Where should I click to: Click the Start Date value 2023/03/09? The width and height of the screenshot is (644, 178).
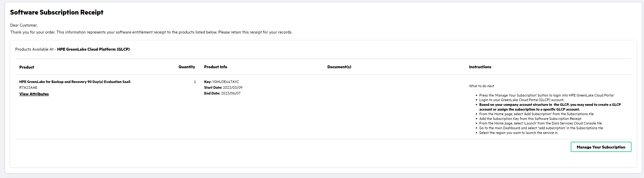233,87
